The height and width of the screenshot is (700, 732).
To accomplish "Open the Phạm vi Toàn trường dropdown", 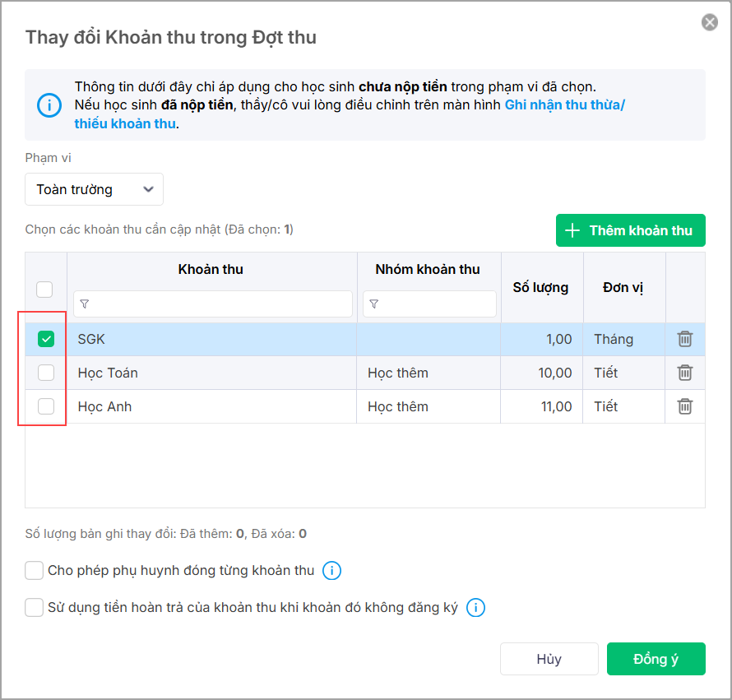I will 94,189.
